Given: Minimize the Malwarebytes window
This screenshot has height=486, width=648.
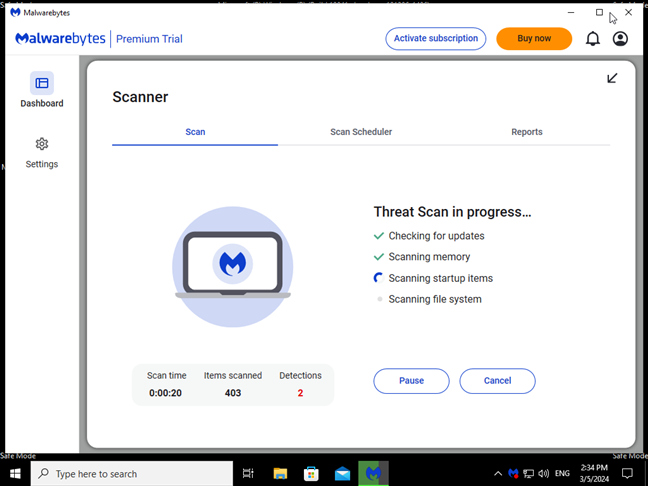Looking at the screenshot, I should [571, 12].
